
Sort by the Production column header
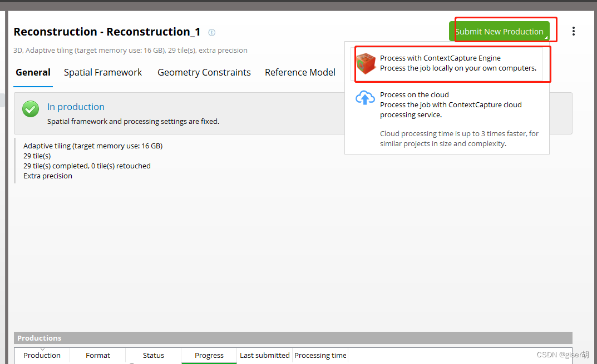coord(42,355)
